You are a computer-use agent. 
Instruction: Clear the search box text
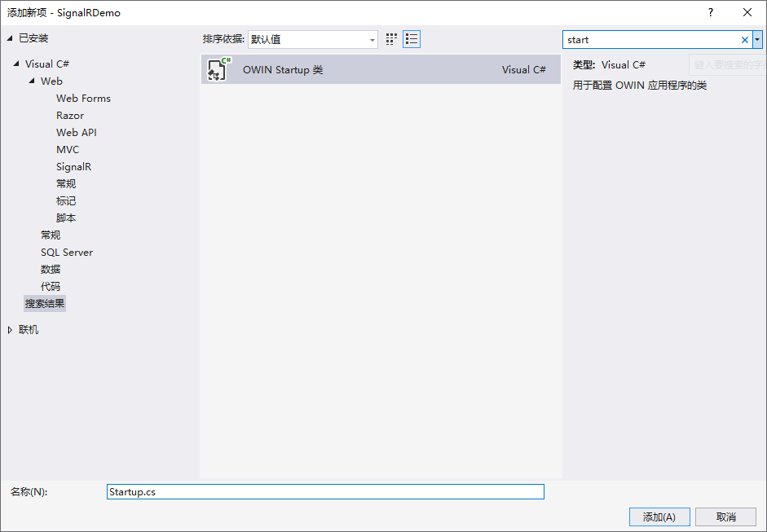pos(744,40)
